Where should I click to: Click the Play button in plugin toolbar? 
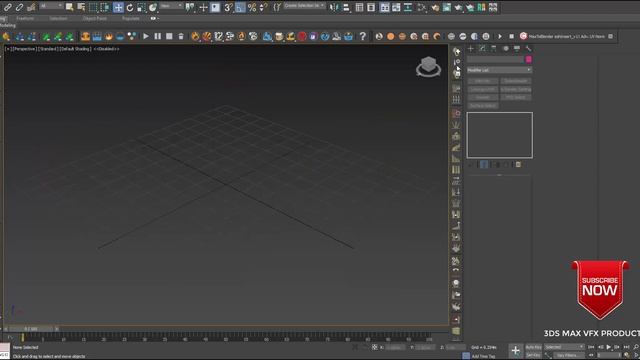146,36
